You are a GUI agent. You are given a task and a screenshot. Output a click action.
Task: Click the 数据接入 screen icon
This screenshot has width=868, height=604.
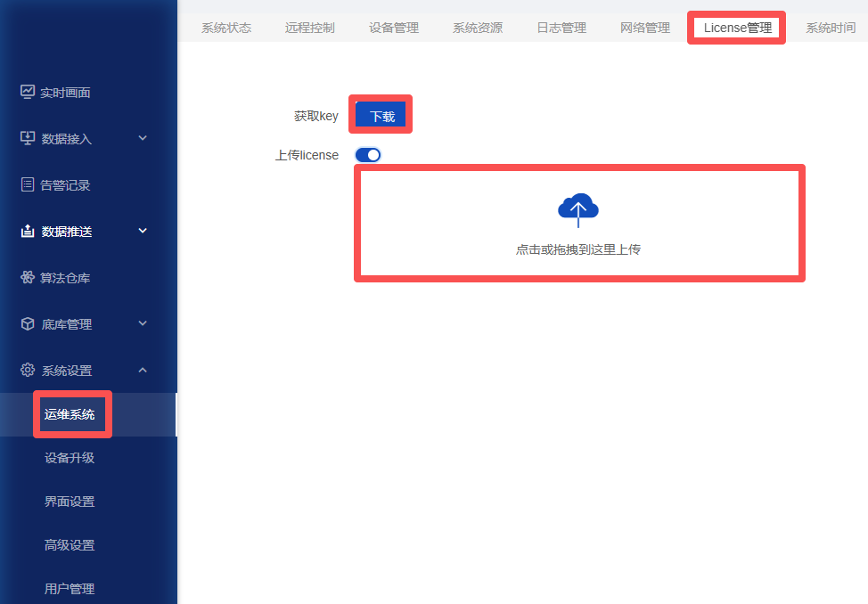pos(27,138)
